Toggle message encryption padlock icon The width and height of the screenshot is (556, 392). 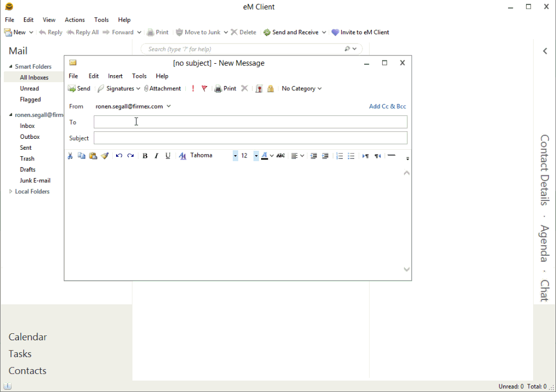pyautogui.click(x=270, y=89)
